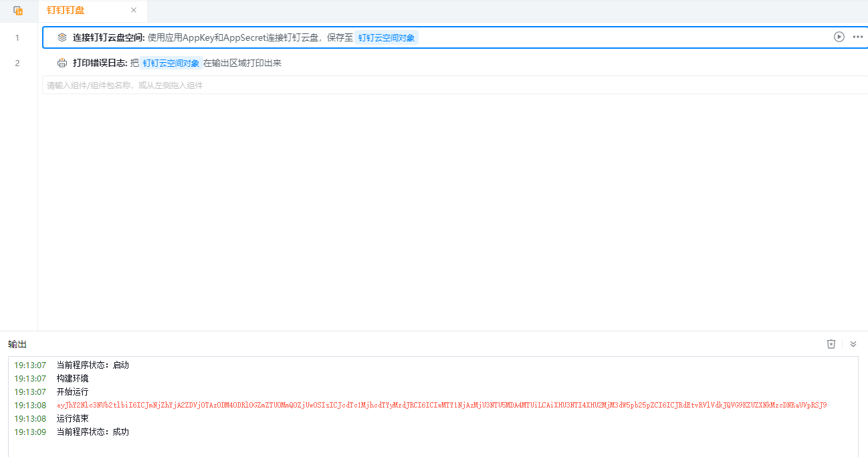Click the layers icon of 连接钉钉云盘空间 step

point(62,37)
